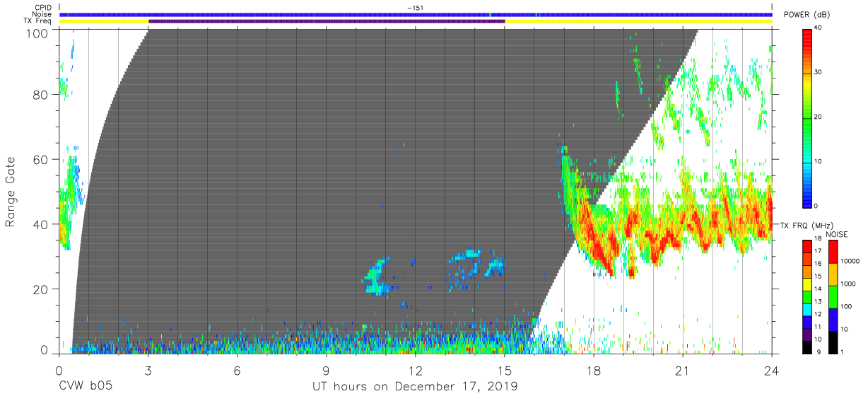Click the '11' label on the TX FRQ scale
The width and height of the screenshot is (868, 401).
(817, 327)
